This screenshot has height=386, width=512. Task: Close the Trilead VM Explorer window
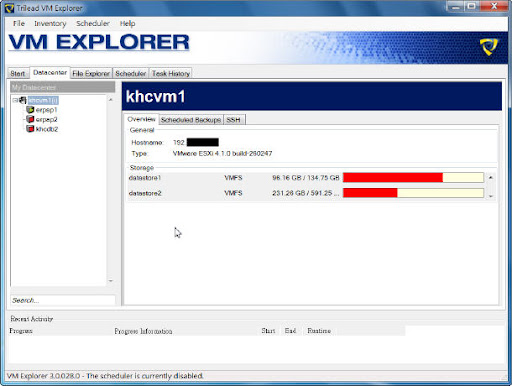coord(494,6)
